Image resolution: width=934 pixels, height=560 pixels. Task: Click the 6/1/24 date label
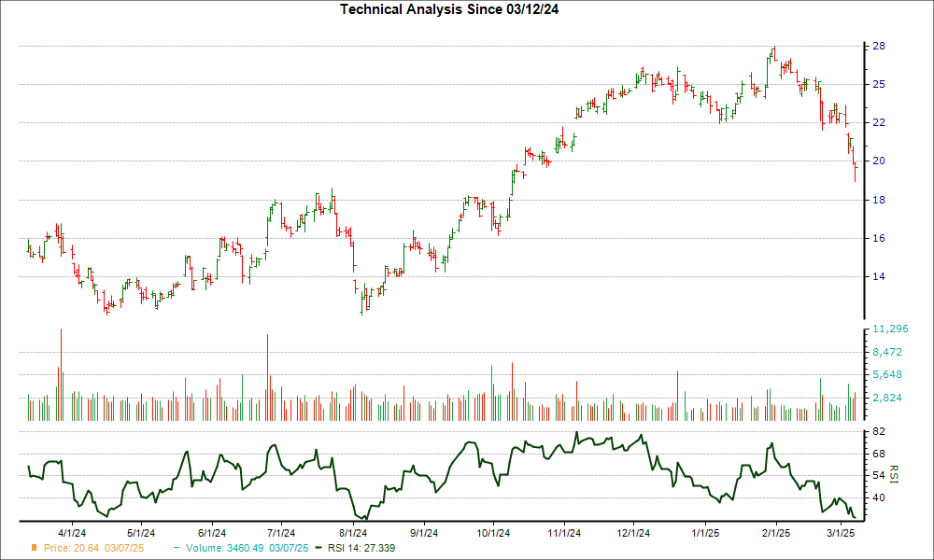pyautogui.click(x=212, y=533)
